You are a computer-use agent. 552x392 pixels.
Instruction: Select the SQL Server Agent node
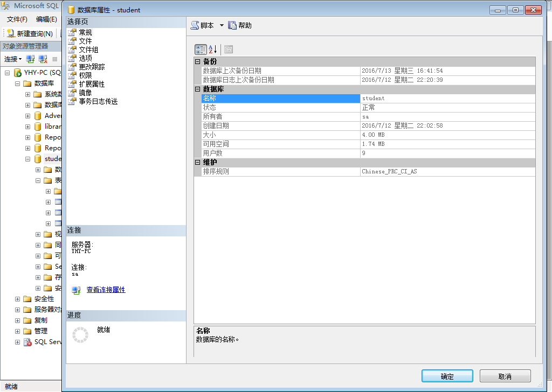pyautogui.click(x=47, y=342)
